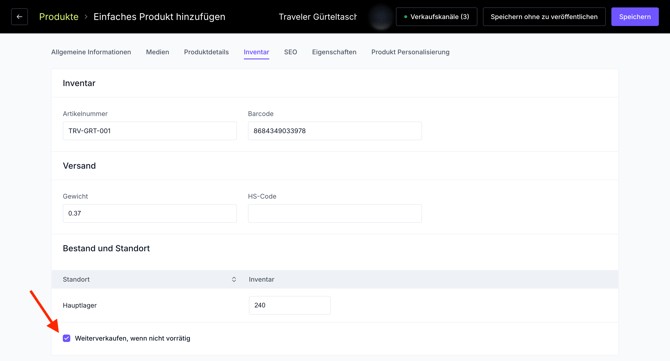Open the Allgemeine Informationen tab
The height and width of the screenshot is (361, 670).
click(x=91, y=52)
